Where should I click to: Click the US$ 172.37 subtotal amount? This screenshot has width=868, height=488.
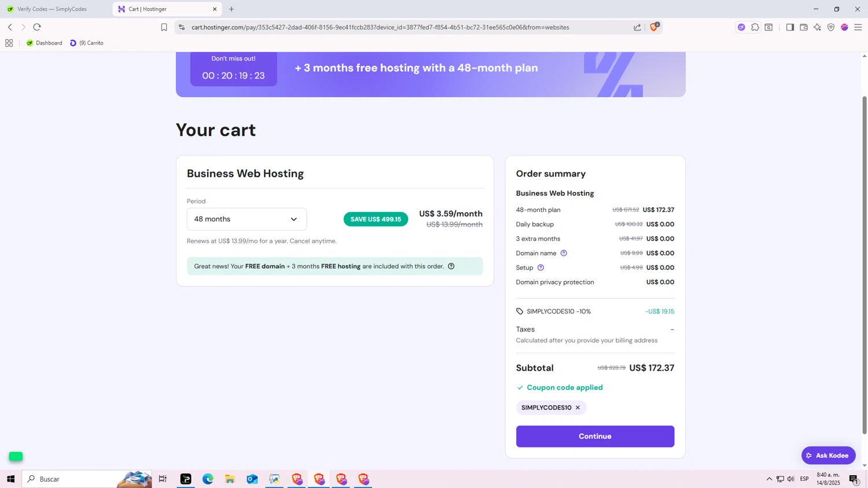pos(652,368)
